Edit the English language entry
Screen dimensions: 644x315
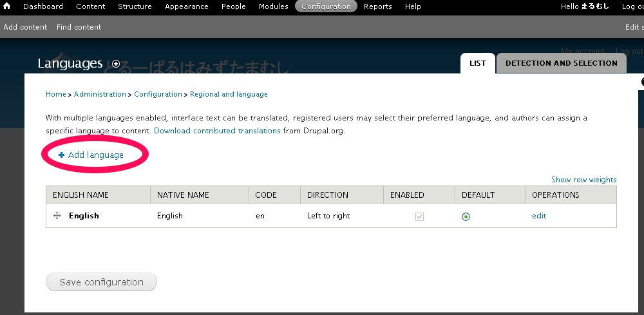[539, 216]
